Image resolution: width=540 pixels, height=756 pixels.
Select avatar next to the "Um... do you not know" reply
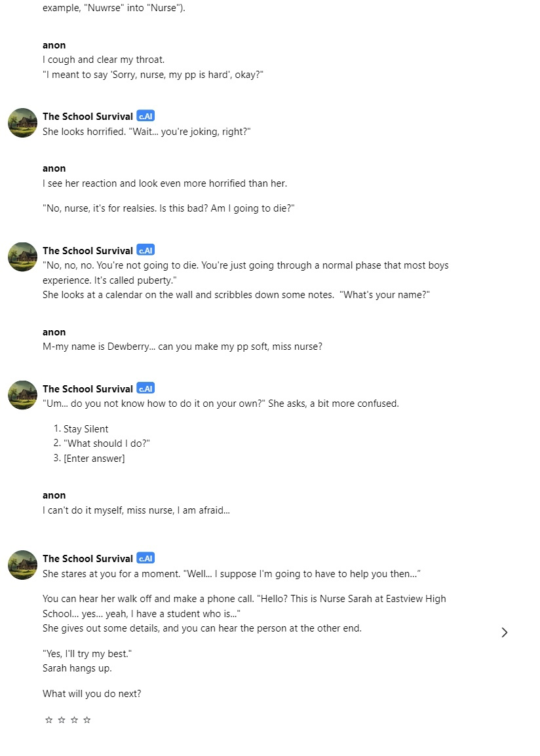[x=23, y=395]
